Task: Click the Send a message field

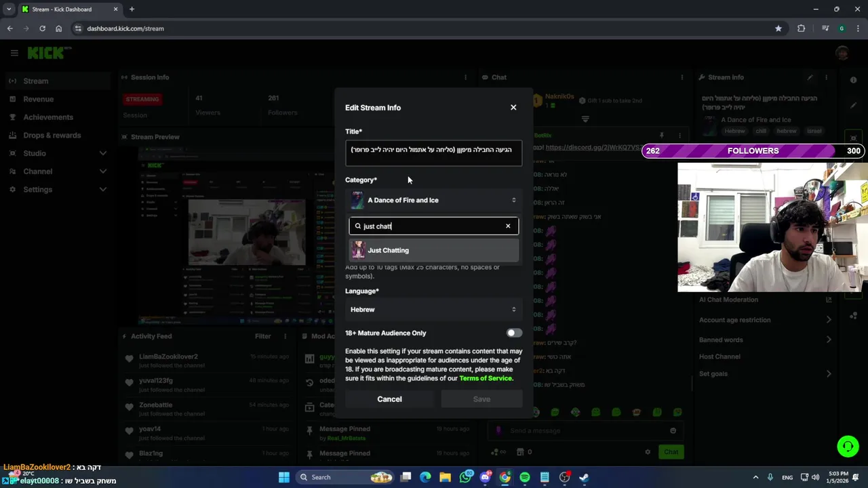Action: pyautogui.click(x=583, y=430)
